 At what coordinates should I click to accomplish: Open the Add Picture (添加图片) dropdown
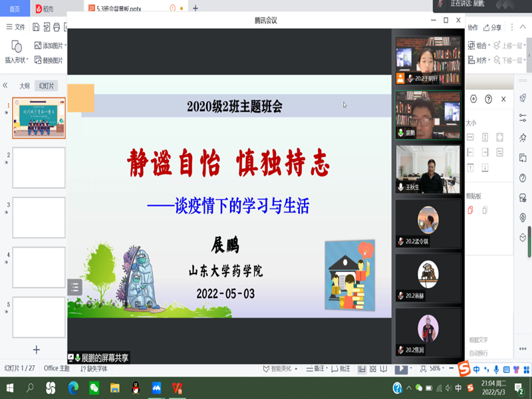click(65, 46)
